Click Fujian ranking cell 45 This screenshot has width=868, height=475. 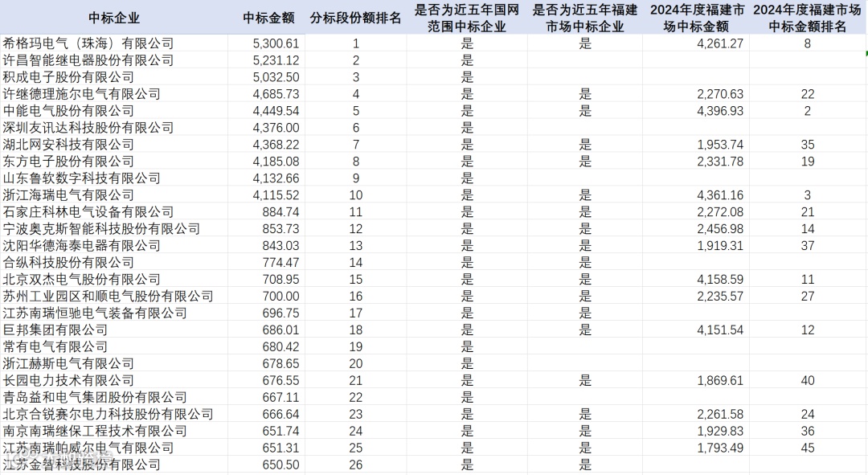pos(807,448)
